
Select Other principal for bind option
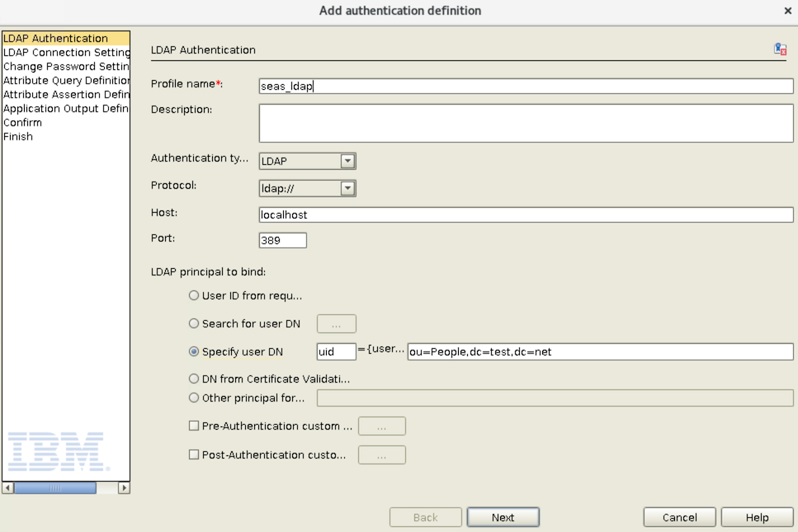193,398
